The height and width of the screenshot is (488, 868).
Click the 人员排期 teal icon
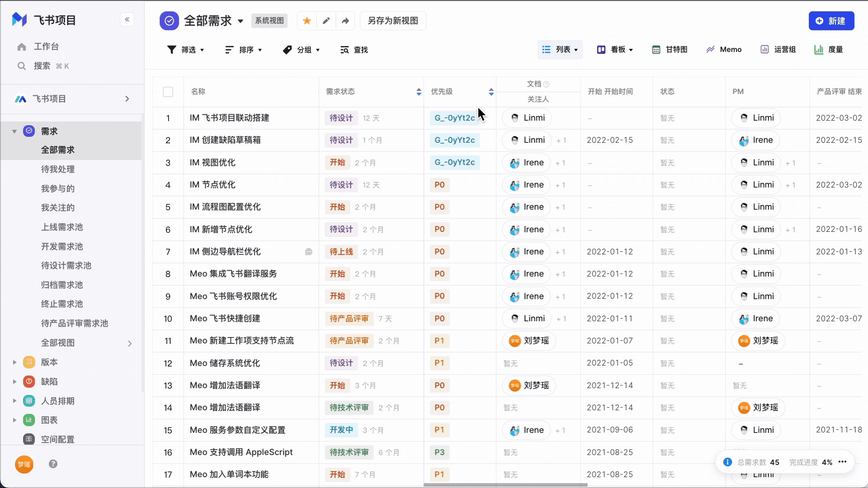pyautogui.click(x=29, y=401)
